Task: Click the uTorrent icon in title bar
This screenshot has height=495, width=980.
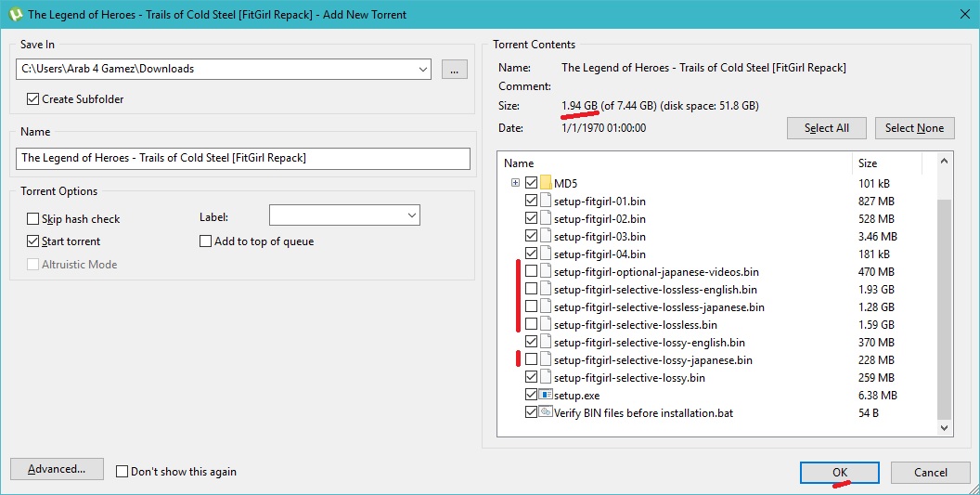Action: click(14, 14)
